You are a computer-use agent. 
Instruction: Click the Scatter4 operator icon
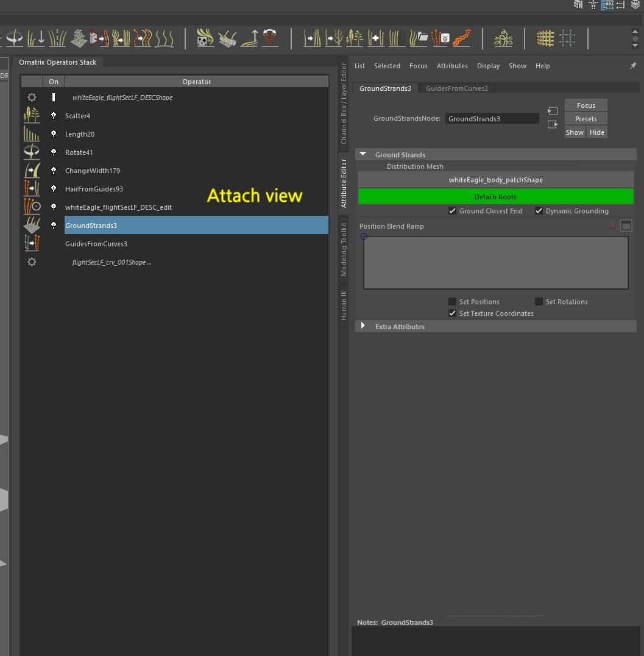(x=32, y=116)
